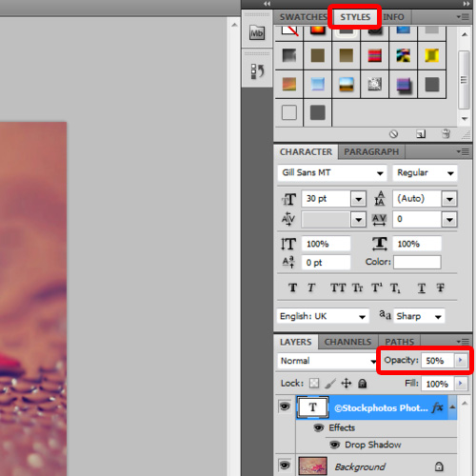476x476 pixels.
Task: Click the text Color swatch
Action: pos(417,262)
